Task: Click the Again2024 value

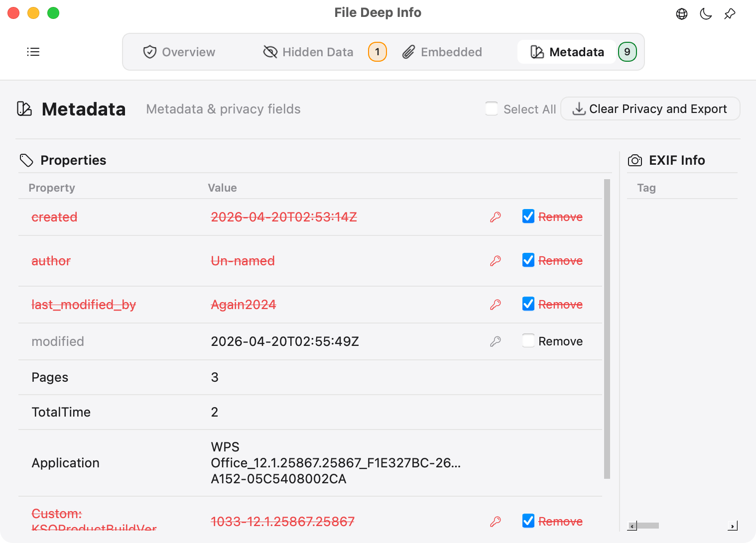Action: tap(244, 305)
